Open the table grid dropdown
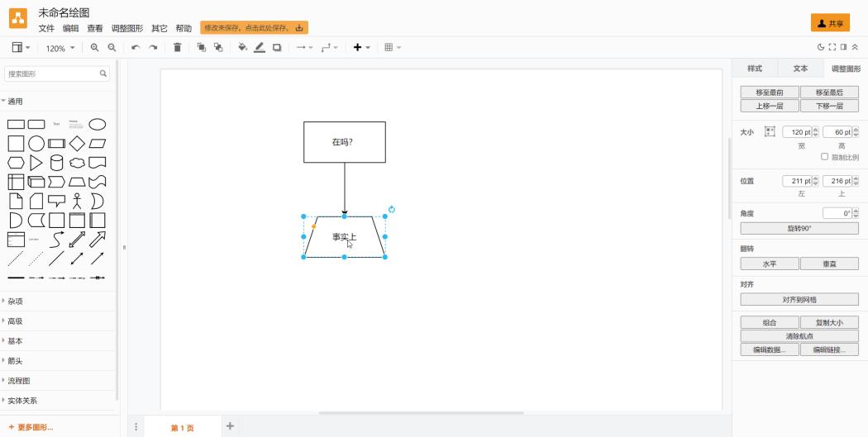 coord(393,48)
